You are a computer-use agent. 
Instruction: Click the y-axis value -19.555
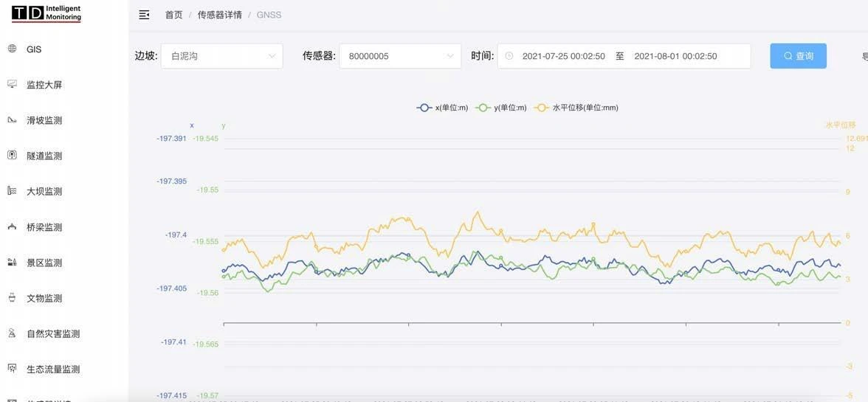coord(205,241)
